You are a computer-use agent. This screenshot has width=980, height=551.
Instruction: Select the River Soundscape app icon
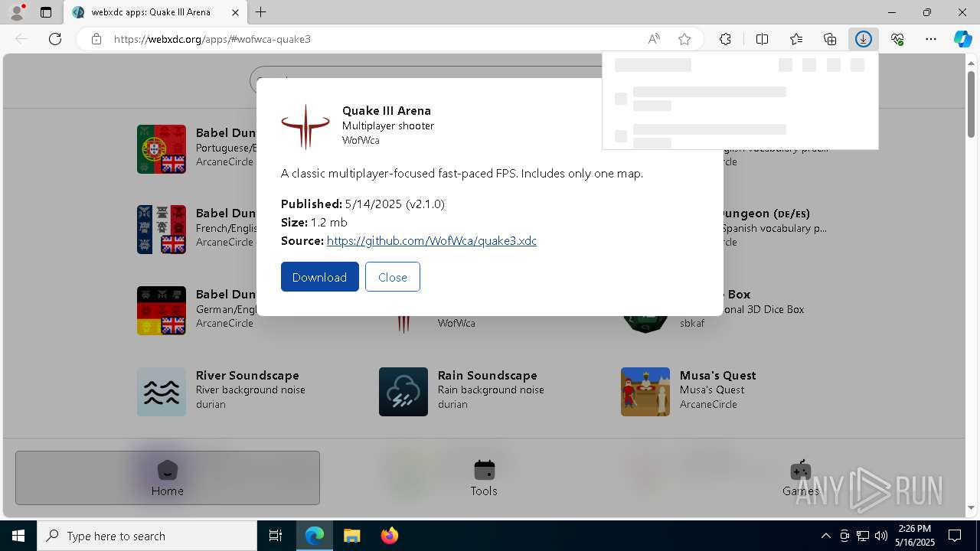162,392
